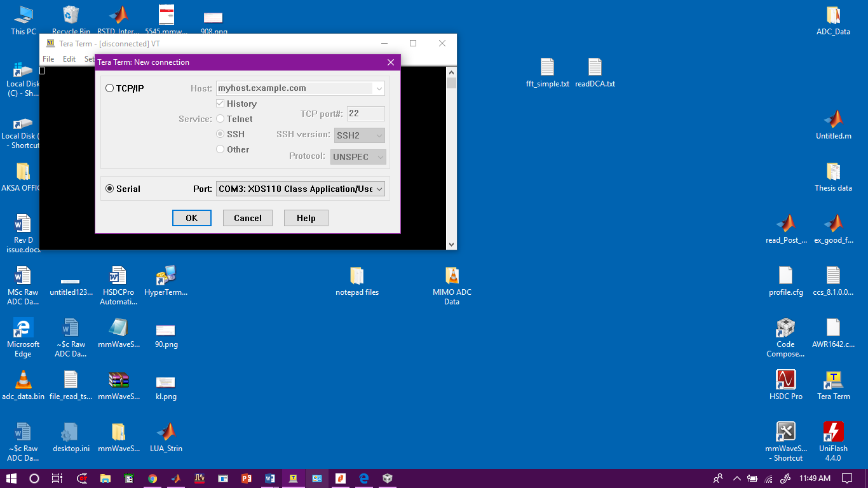
Task: Select the RSTD_Inter MATLAB file icon
Action: click(x=118, y=20)
